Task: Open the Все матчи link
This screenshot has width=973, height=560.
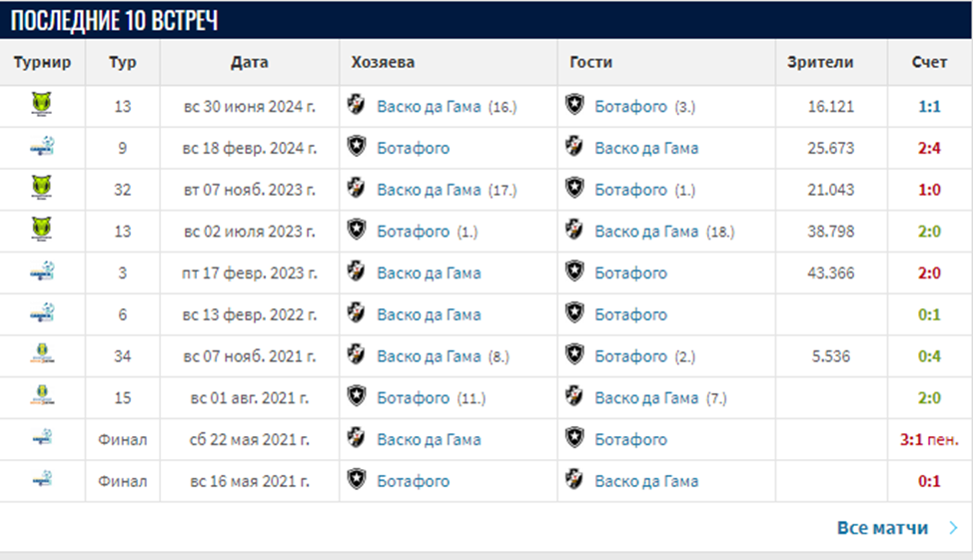Action: pos(882,528)
